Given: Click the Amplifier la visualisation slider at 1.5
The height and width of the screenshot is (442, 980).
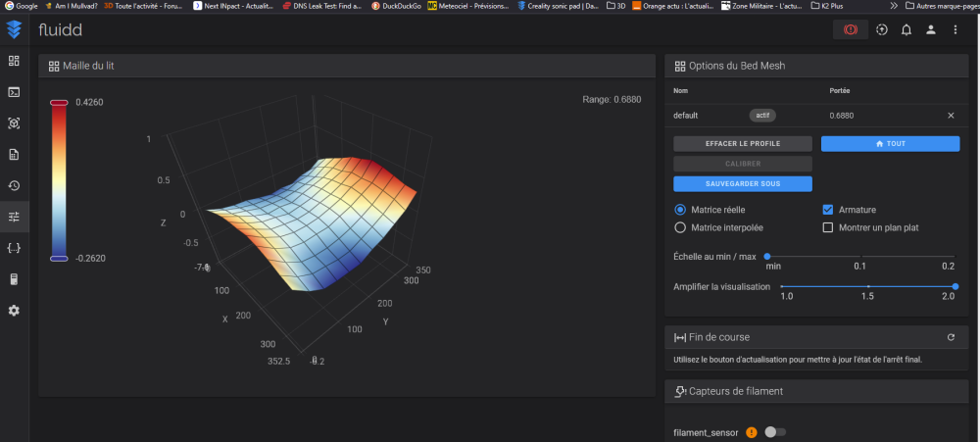Looking at the screenshot, I should pos(868,286).
